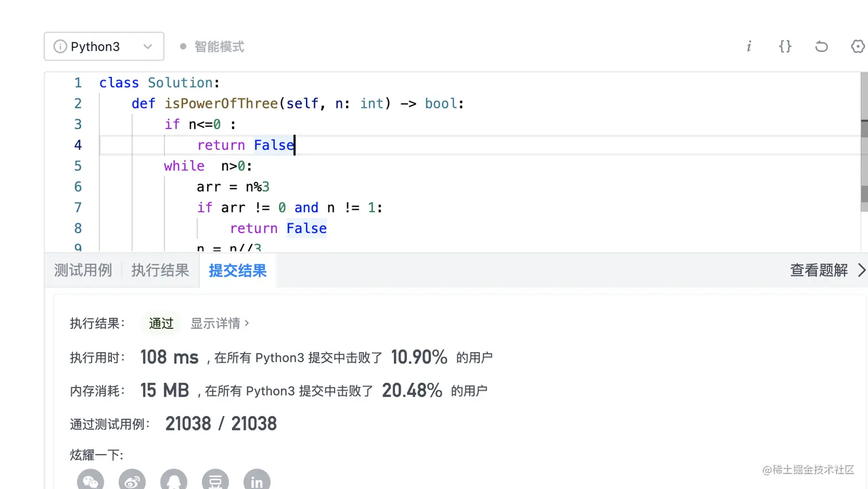The image size is (868, 489).
Task: Share result to Weibo
Action: pyautogui.click(x=132, y=481)
